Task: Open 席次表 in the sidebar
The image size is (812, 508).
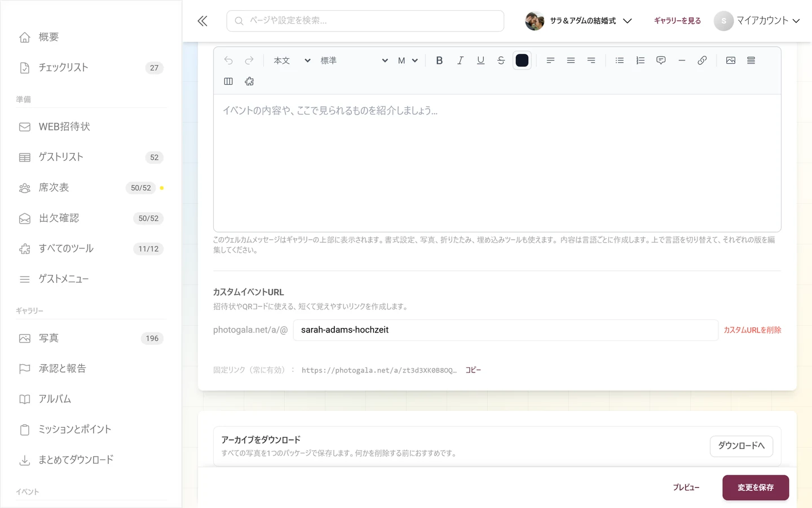Action: [x=90, y=188]
